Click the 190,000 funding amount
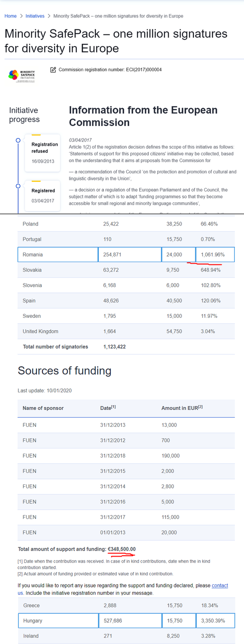 click(170, 456)
